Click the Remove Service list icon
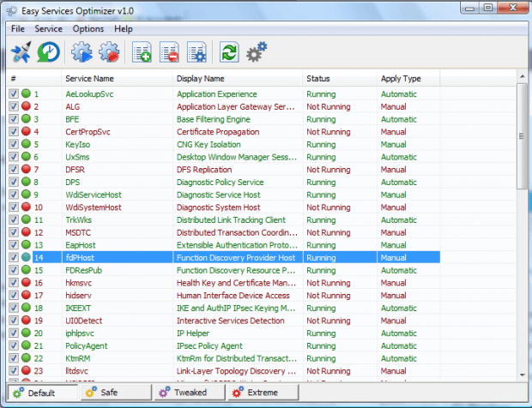Viewport: 532px width, 408px height. pos(169,52)
